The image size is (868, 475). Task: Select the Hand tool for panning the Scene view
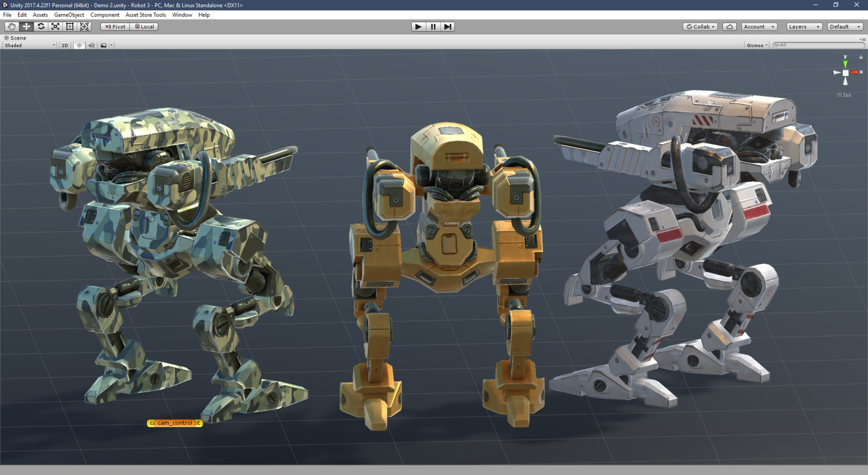point(12,27)
